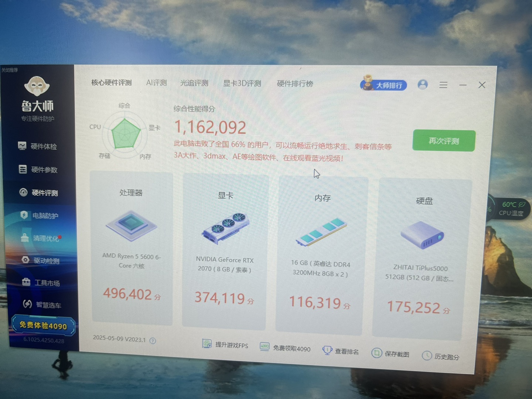Select the 处理器 Ryzen 5 5600 card
Viewport: 532px width, 399px height.
(x=132, y=248)
